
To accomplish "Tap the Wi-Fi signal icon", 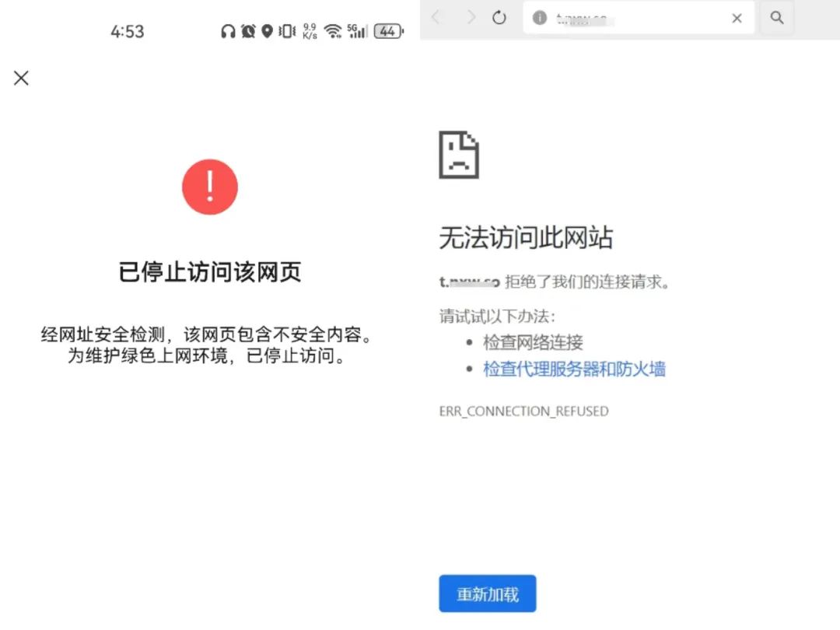I will click(x=333, y=31).
